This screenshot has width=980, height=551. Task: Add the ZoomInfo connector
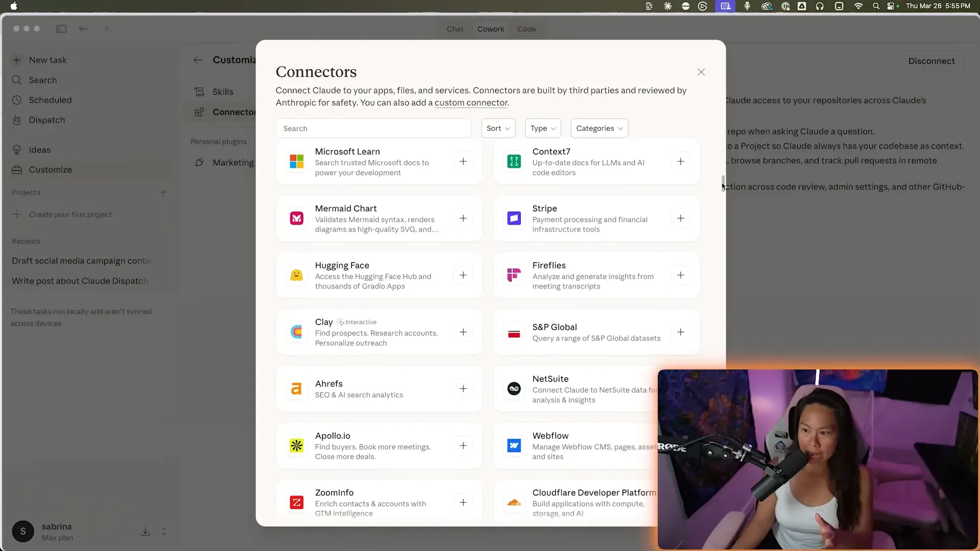click(463, 503)
